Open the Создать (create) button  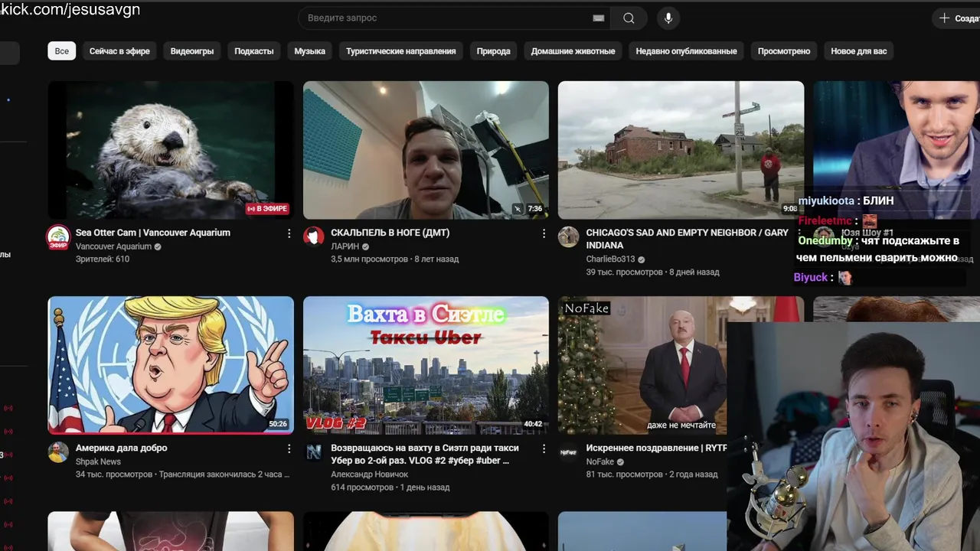click(955, 18)
